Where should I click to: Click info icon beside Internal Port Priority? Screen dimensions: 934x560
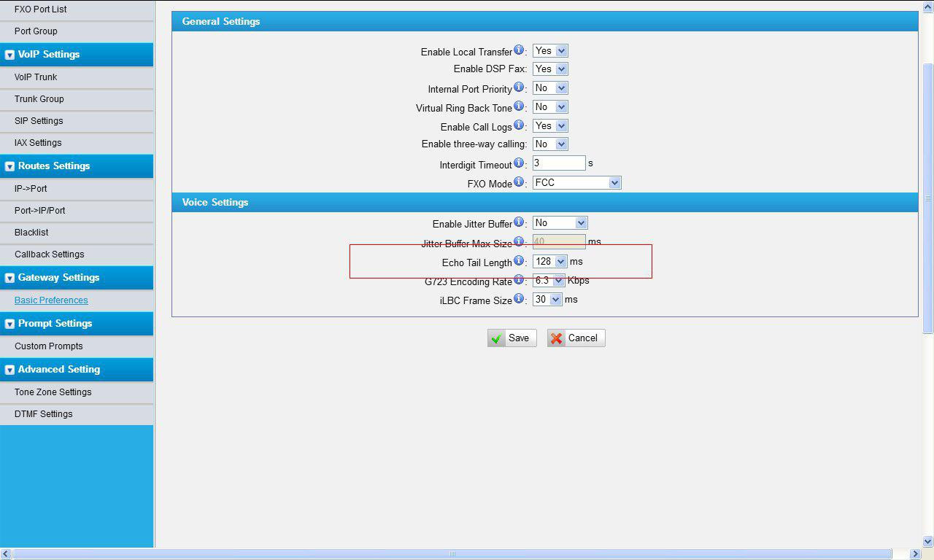pyautogui.click(x=519, y=87)
